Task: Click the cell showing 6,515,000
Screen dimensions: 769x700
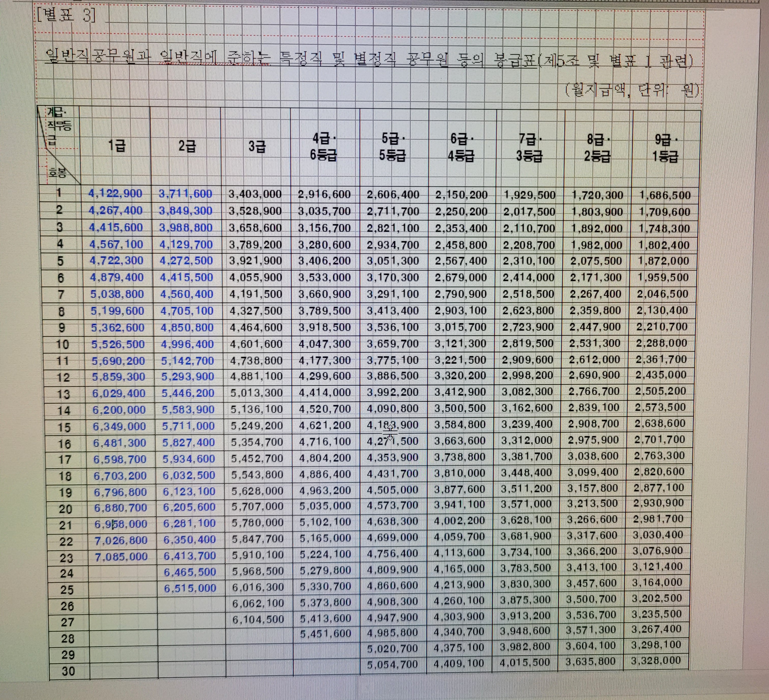Action: point(190,588)
